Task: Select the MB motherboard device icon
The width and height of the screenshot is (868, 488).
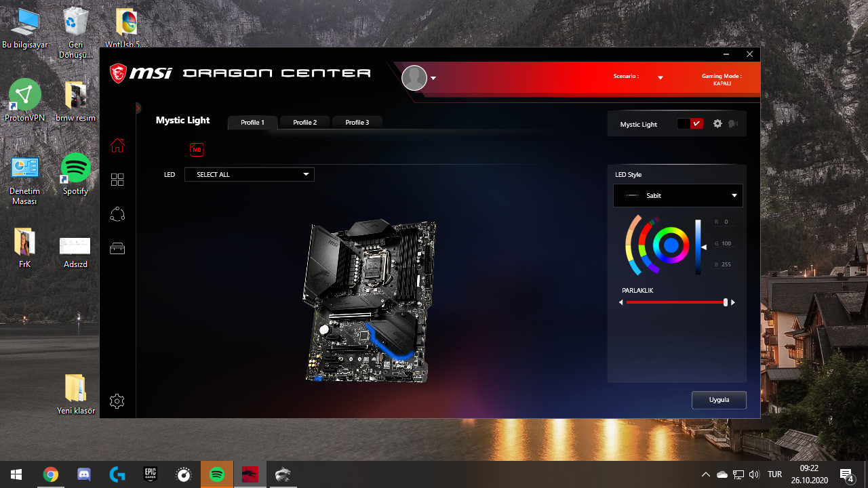Action: pyautogui.click(x=197, y=150)
